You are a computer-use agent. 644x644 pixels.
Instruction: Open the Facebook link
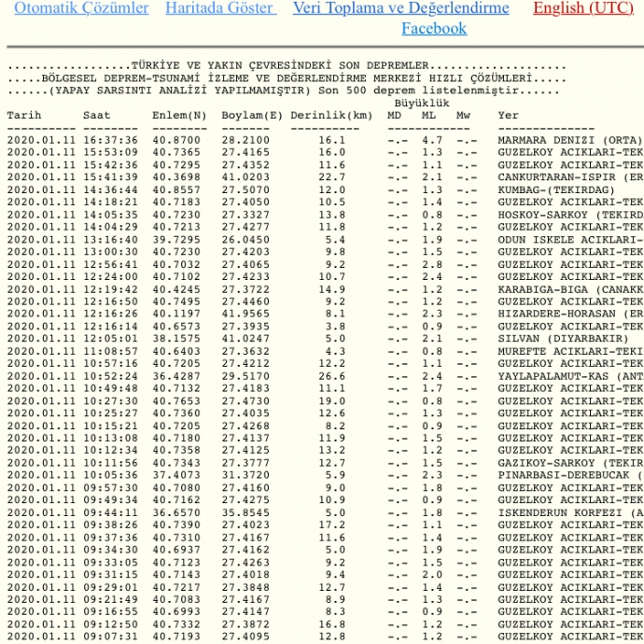(x=434, y=29)
